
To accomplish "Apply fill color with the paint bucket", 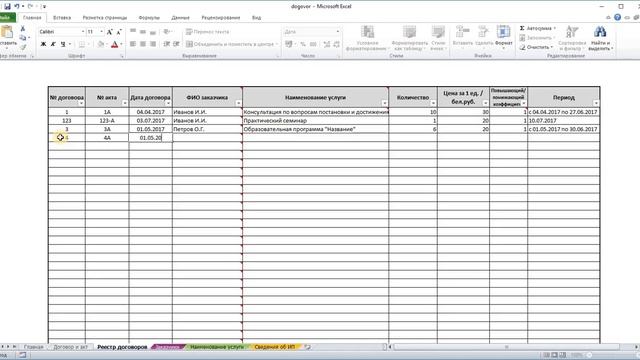I will pos(100,44).
